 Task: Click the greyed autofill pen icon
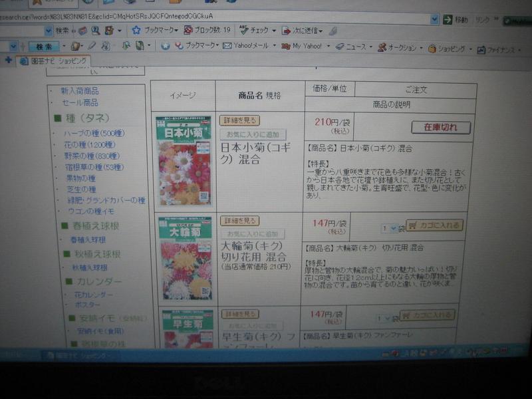[x=333, y=31]
